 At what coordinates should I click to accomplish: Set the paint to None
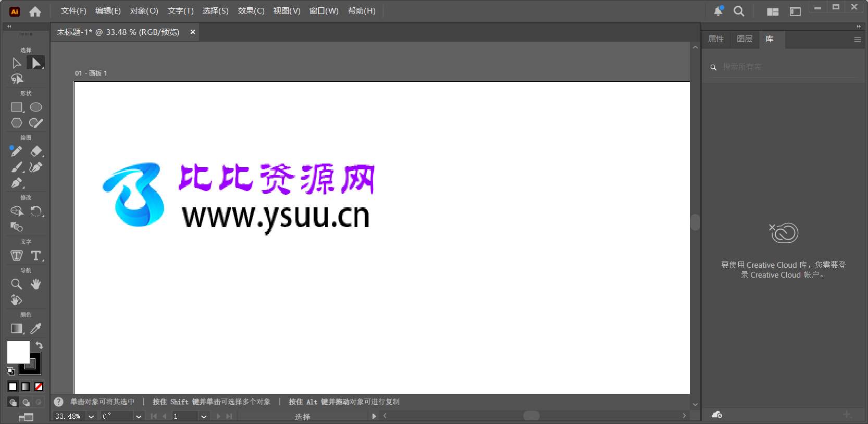(39, 387)
